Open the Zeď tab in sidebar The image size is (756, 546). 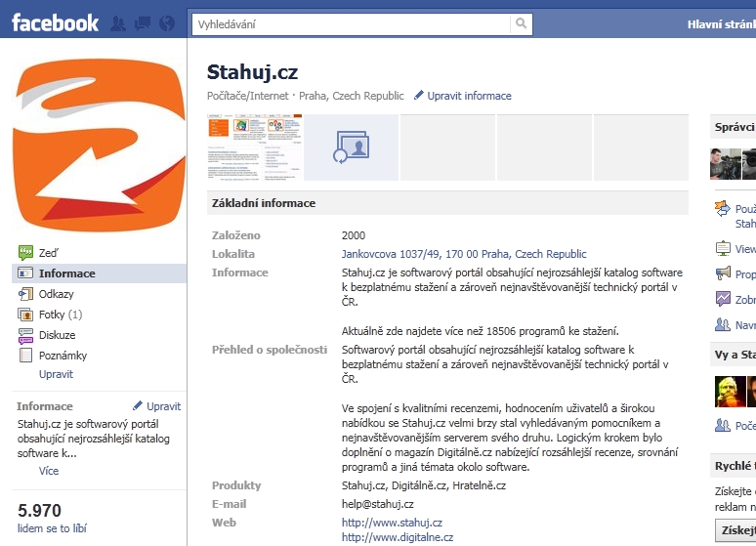tap(48, 253)
